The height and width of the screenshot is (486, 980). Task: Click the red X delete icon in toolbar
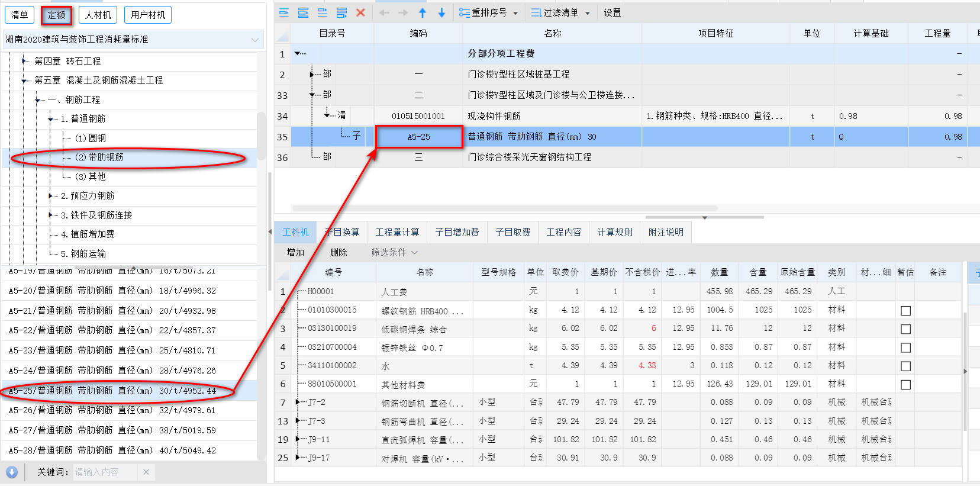click(360, 12)
